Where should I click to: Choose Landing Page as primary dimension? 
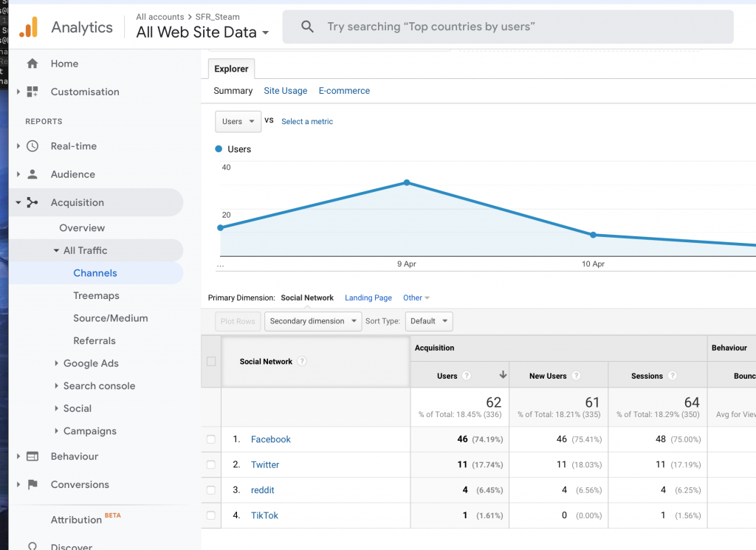click(x=368, y=298)
